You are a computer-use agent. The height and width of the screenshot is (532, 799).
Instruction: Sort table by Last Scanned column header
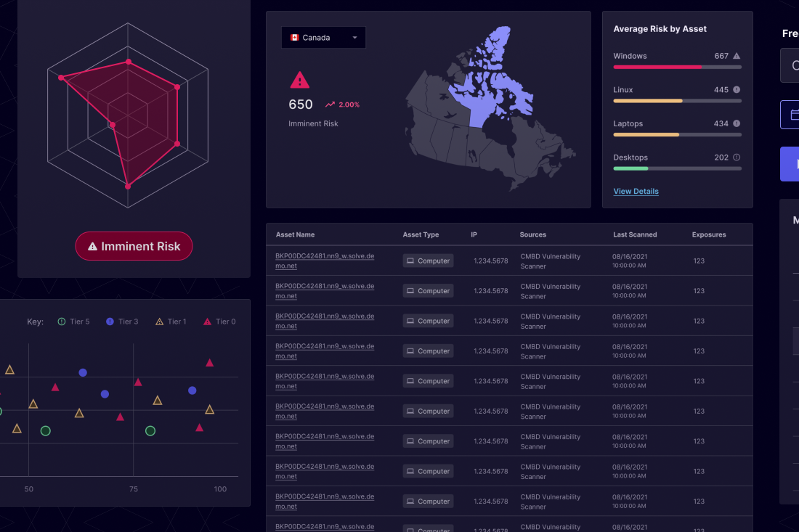(x=634, y=234)
